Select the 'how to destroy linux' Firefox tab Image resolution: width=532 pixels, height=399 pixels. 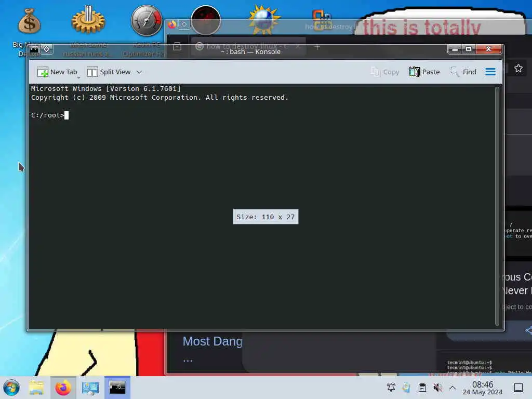tap(248, 46)
